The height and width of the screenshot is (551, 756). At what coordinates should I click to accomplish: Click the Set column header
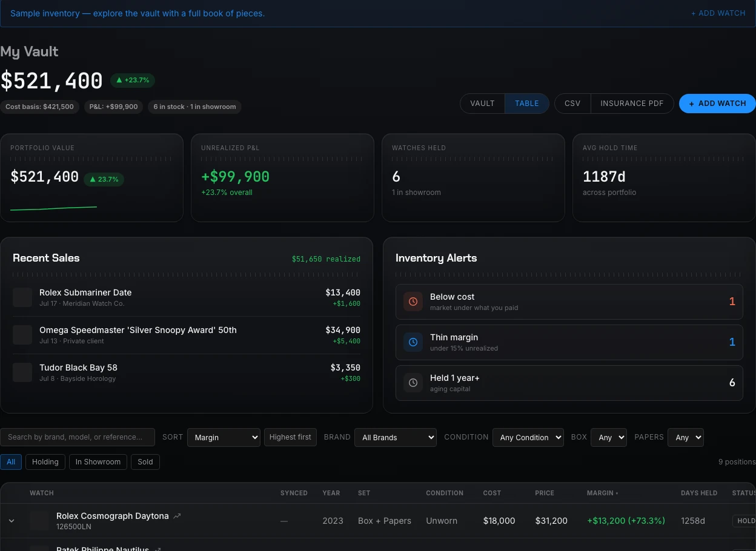pos(364,493)
